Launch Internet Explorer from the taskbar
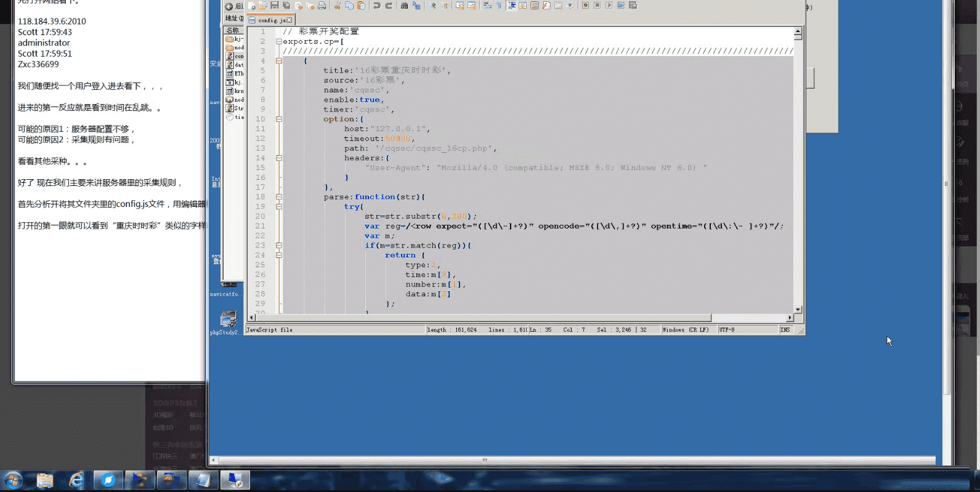The height and width of the screenshot is (492, 980). click(x=76, y=480)
